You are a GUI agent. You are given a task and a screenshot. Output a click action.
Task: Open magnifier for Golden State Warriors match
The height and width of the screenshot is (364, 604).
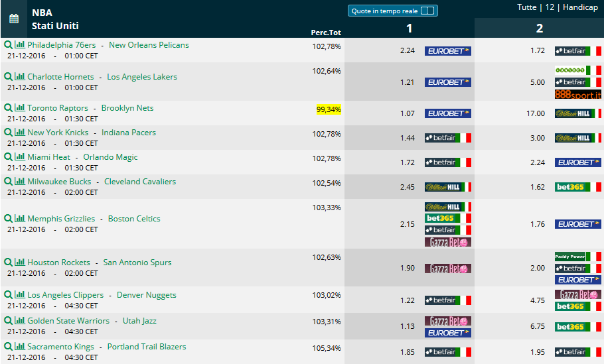(8, 320)
